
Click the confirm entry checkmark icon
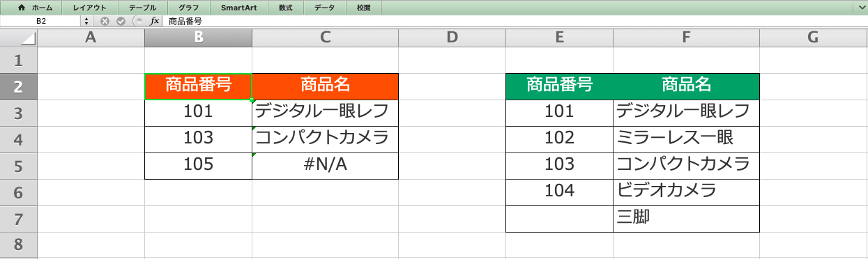pyautogui.click(x=121, y=22)
